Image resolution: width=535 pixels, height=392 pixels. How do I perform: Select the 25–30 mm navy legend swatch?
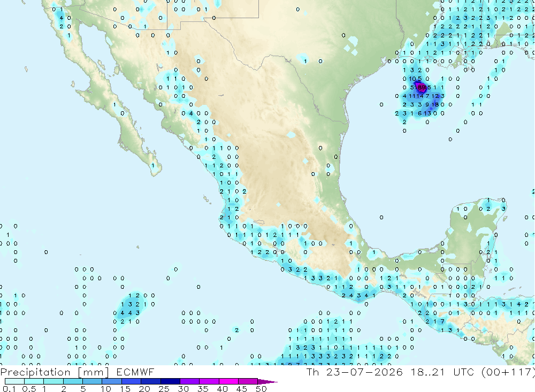pos(170,381)
